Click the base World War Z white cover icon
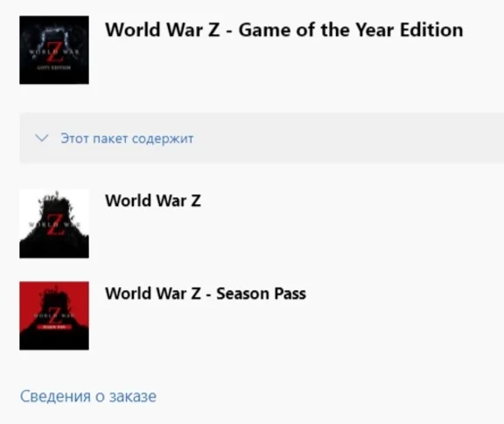Viewport: 504px width, 424px height. tap(54, 223)
